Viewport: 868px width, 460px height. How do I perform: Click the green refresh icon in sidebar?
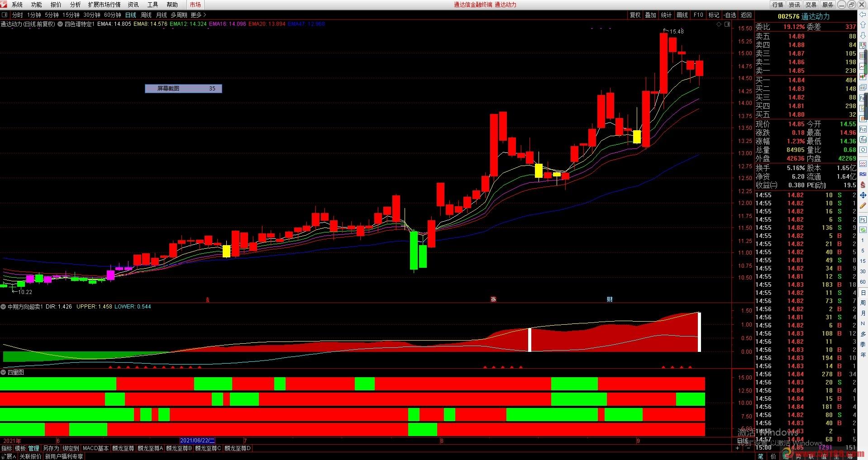coord(863,230)
